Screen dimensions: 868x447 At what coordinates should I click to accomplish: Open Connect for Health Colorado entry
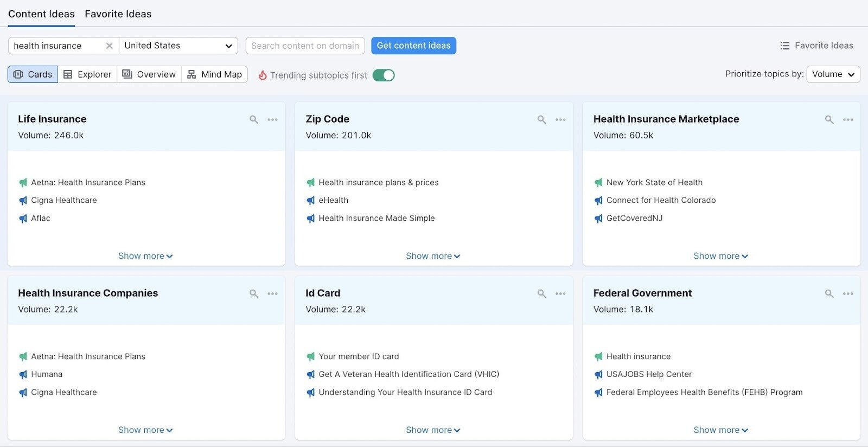pos(661,200)
